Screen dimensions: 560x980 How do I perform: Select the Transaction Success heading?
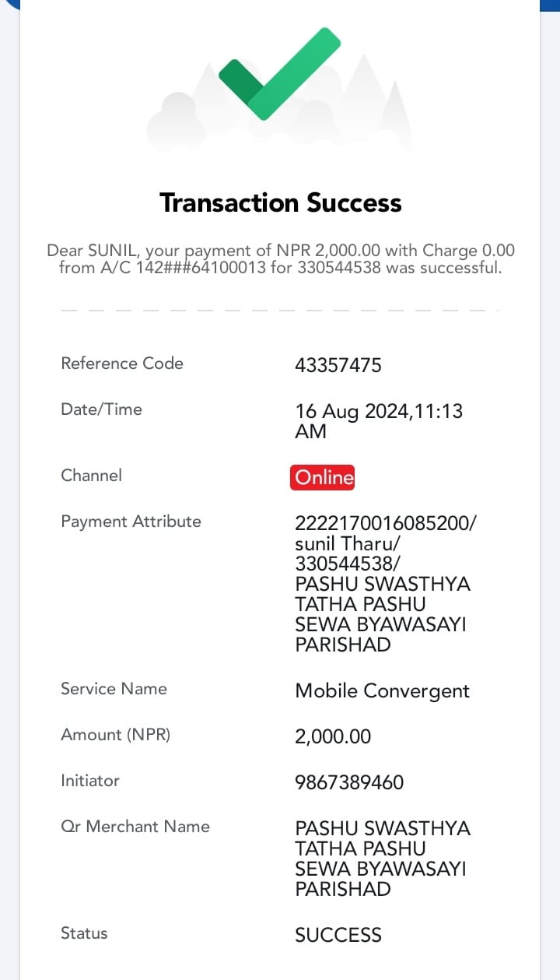click(281, 203)
